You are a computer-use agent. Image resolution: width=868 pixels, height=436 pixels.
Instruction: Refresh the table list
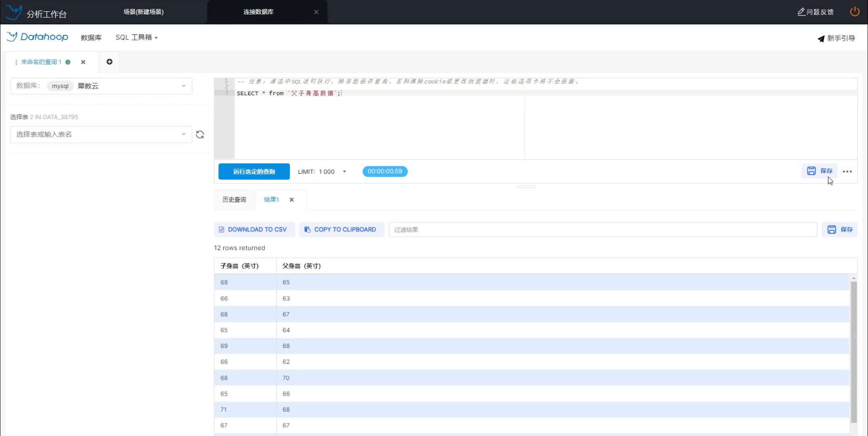[200, 134]
